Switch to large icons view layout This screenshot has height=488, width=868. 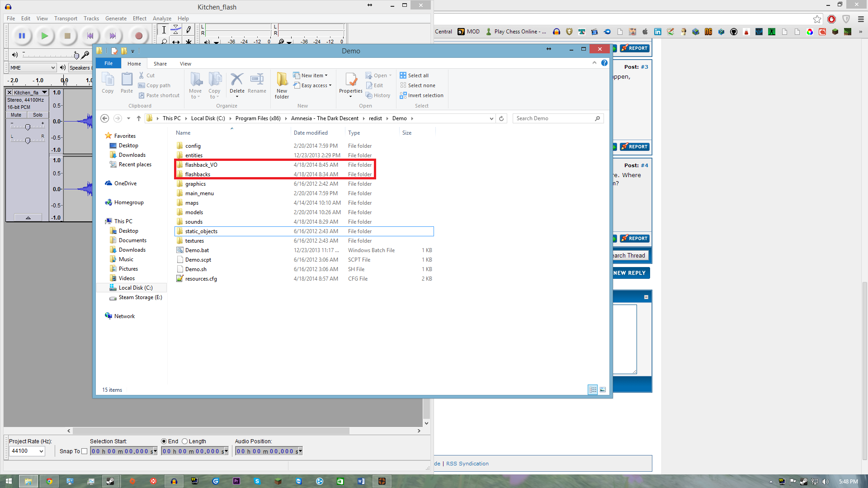pos(603,389)
